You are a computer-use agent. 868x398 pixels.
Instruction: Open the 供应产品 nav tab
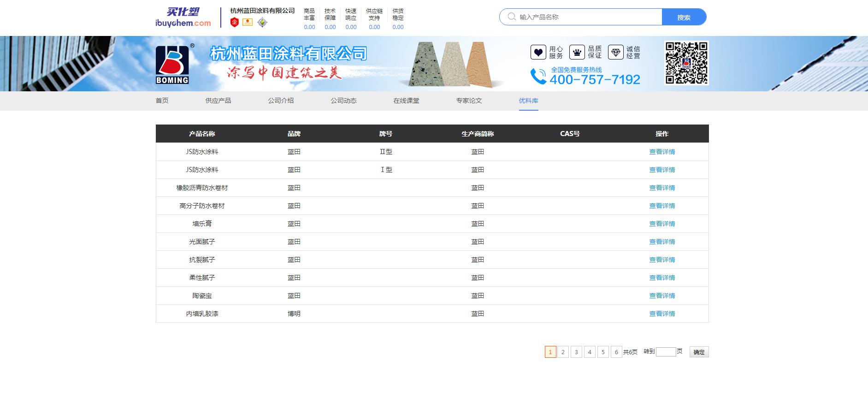(218, 101)
